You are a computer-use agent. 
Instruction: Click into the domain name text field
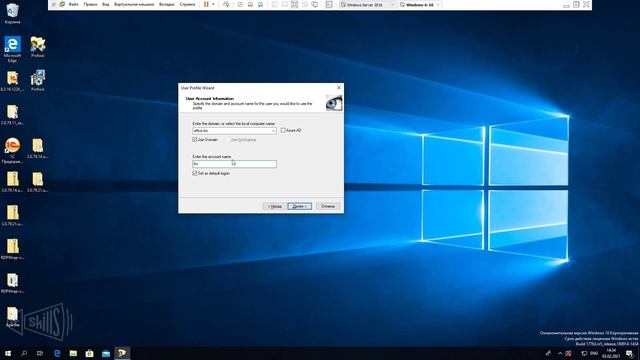(x=231, y=131)
